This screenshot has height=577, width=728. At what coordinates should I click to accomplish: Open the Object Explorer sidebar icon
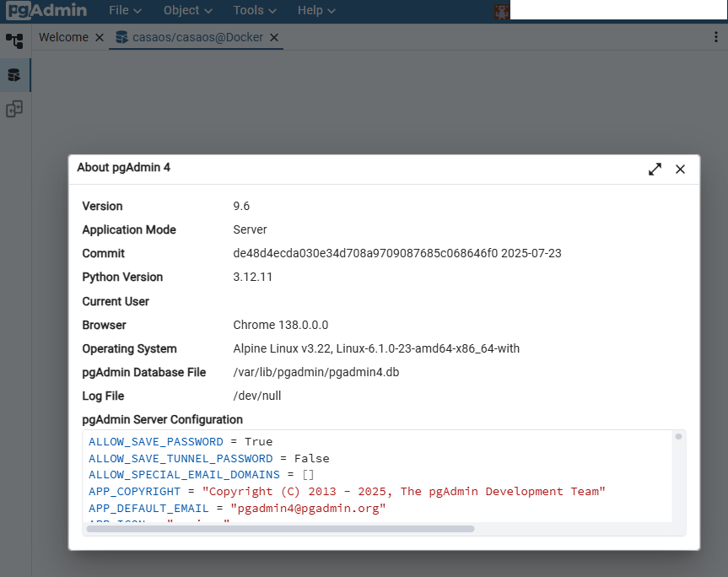(x=14, y=40)
